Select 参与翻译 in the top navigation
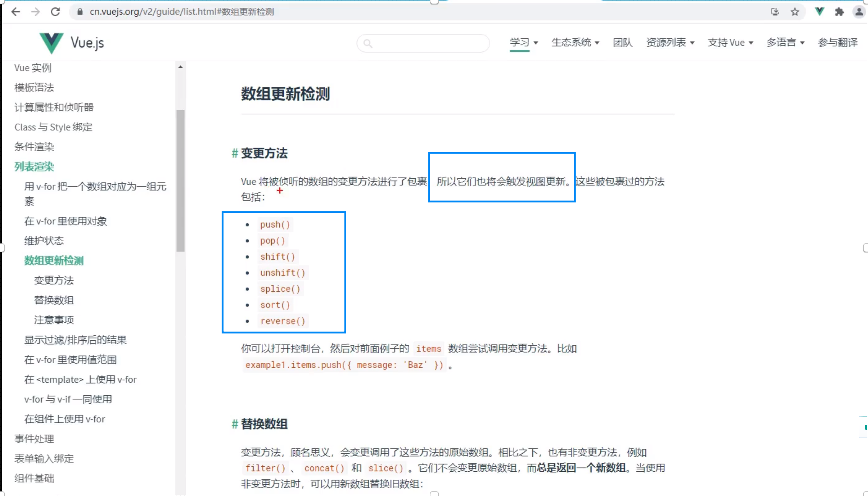This screenshot has height=496, width=868. click(x=838, y=43)
